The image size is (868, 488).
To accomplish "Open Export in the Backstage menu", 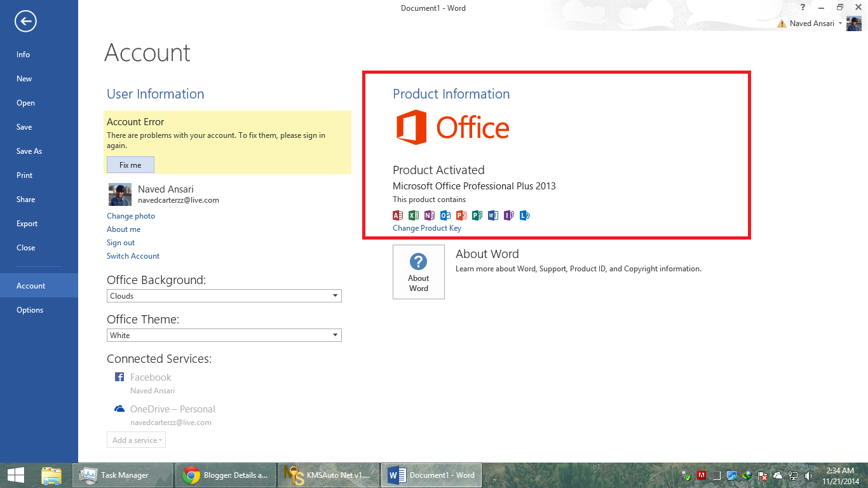I will coord(39,224).
